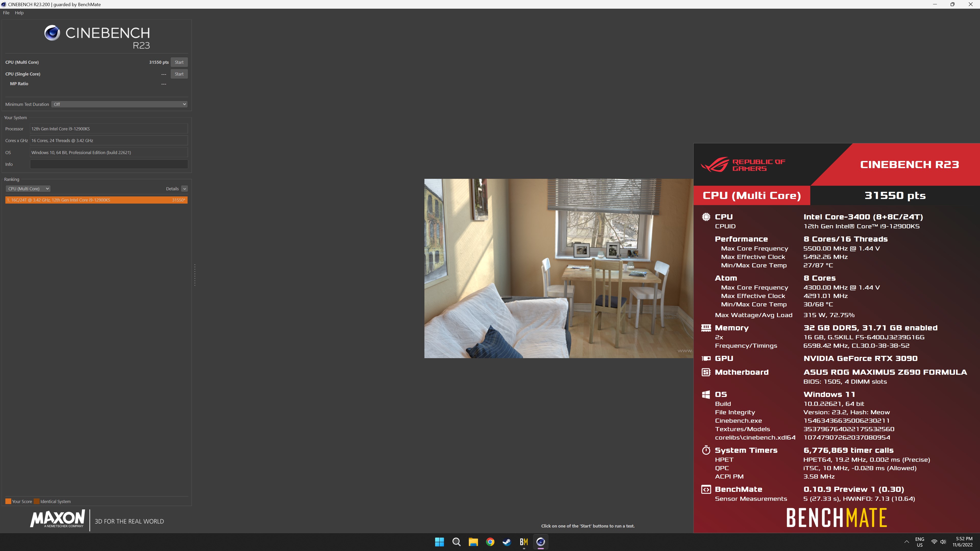Screen dimensions: 980x551
Task: Click the Cinebench taskbar icon
Action: pos(541,542)
